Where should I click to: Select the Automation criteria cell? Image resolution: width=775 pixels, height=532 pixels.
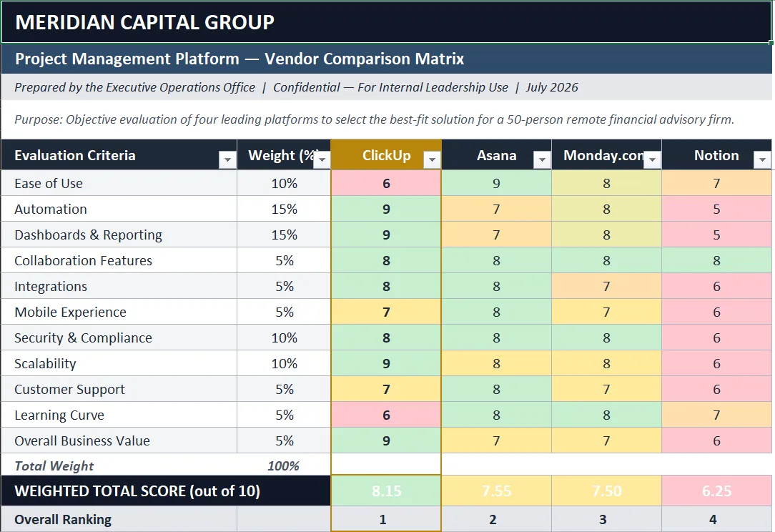119,209
